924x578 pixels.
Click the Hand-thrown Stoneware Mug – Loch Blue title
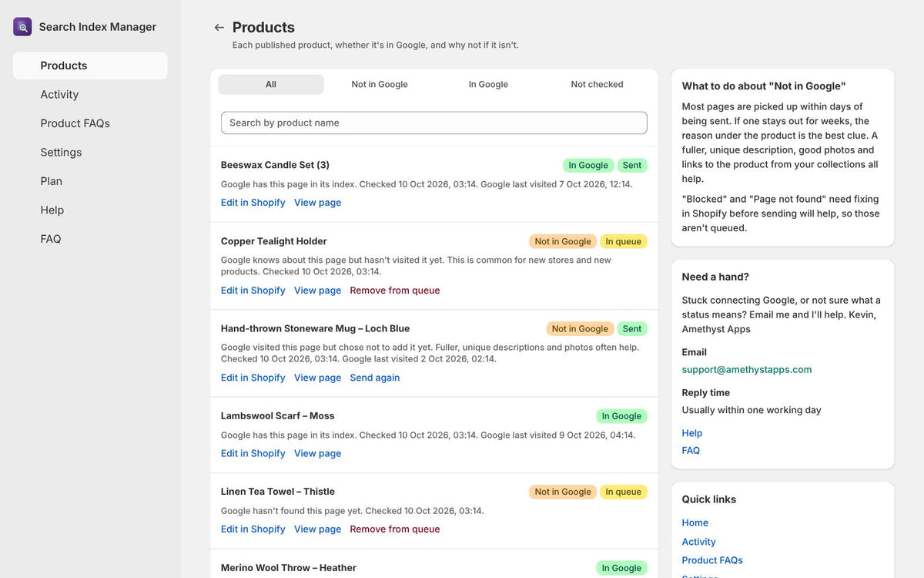pos(315,328)
